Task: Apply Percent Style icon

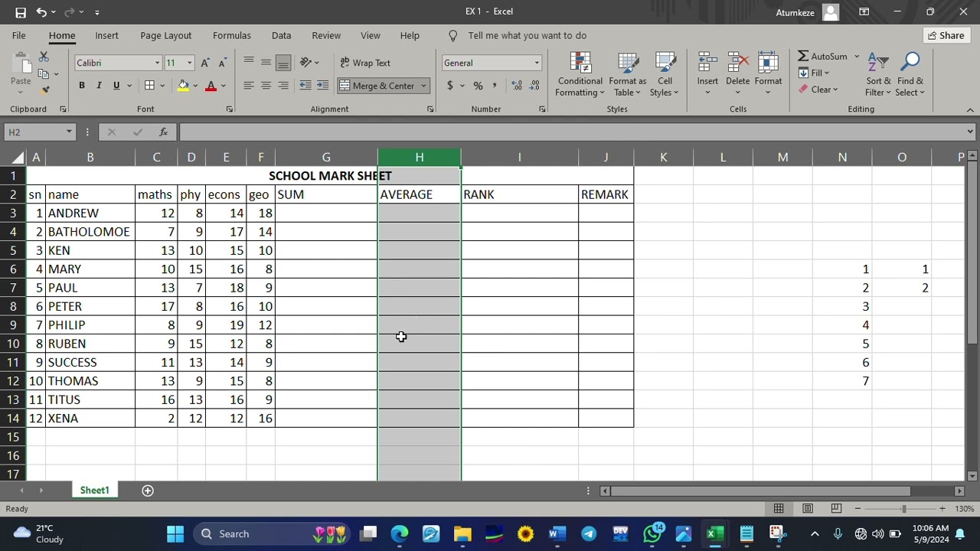Action: (x=478, y=86)
